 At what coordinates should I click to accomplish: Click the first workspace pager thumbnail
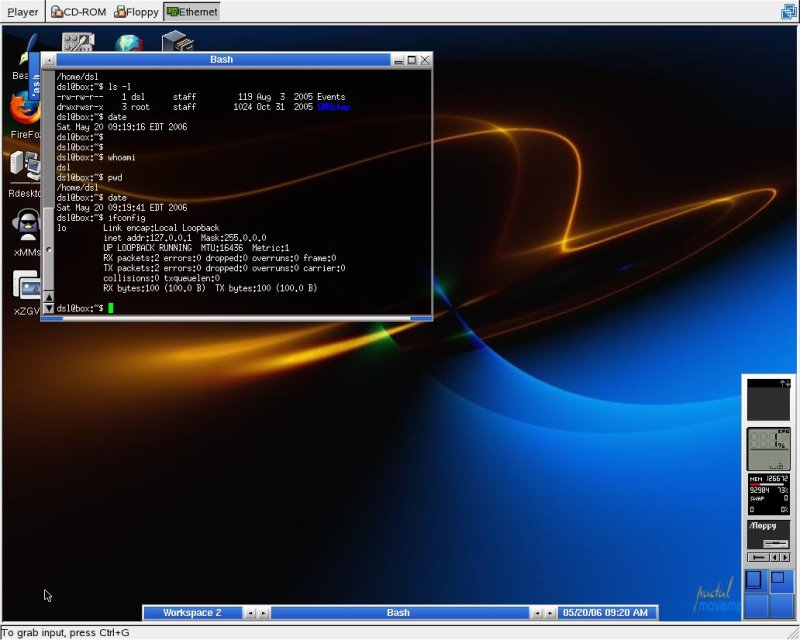pos(754,579)
